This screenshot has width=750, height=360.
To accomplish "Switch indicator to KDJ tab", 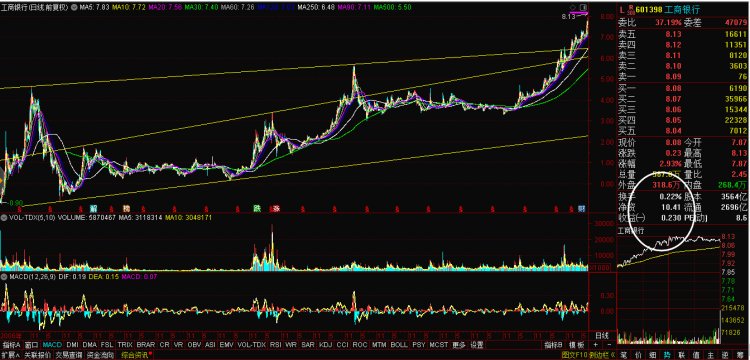I will tap(325, 344).
